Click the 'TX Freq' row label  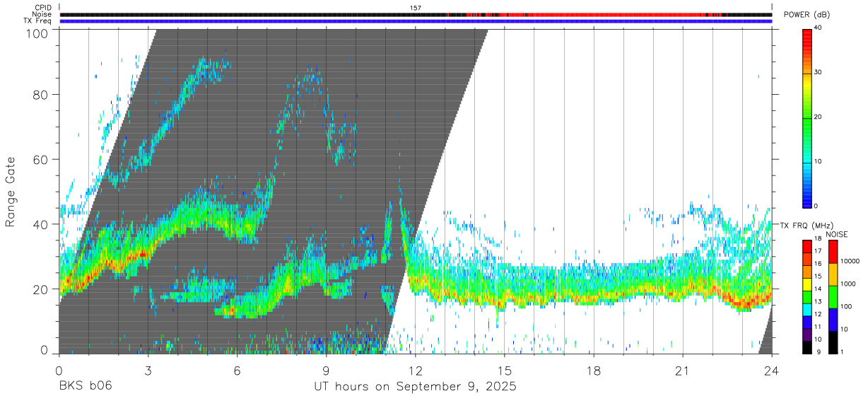[38, 21]
